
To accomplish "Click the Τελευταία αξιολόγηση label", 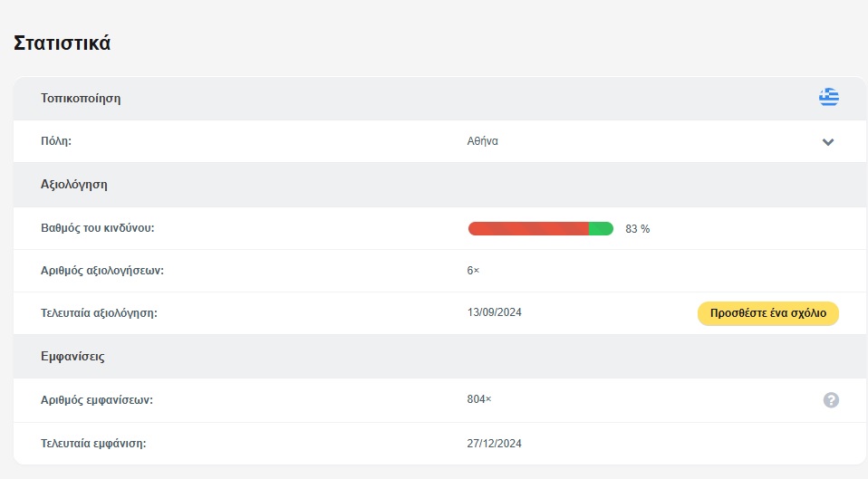I will (100, 313).
